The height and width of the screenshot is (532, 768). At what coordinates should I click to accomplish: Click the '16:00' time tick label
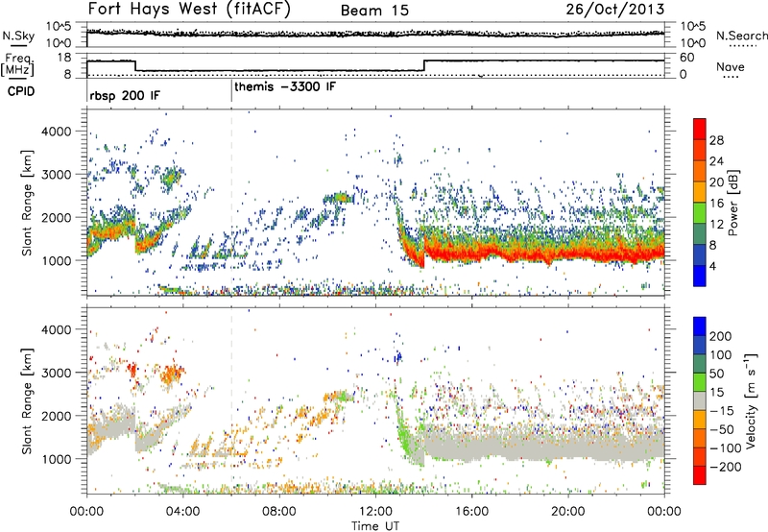click(x=471, y=512)
